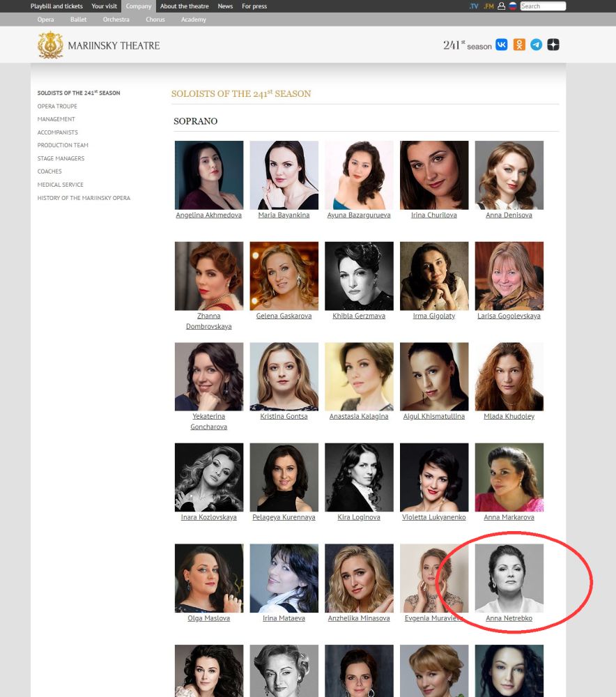Open Ayuna Bazargurueva's portrait
The image size is (616, 697).
coord(359,175)
